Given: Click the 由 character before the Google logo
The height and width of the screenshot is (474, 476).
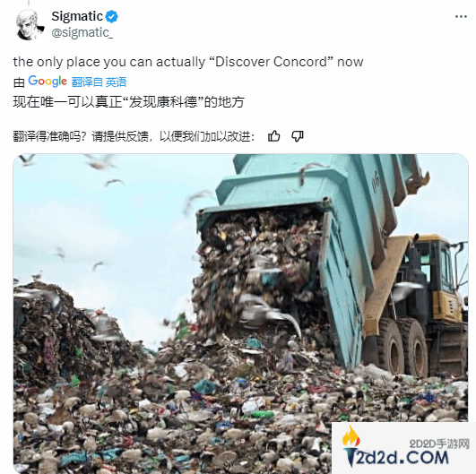Looking at the screenshot, I should [x=19, y=82].
